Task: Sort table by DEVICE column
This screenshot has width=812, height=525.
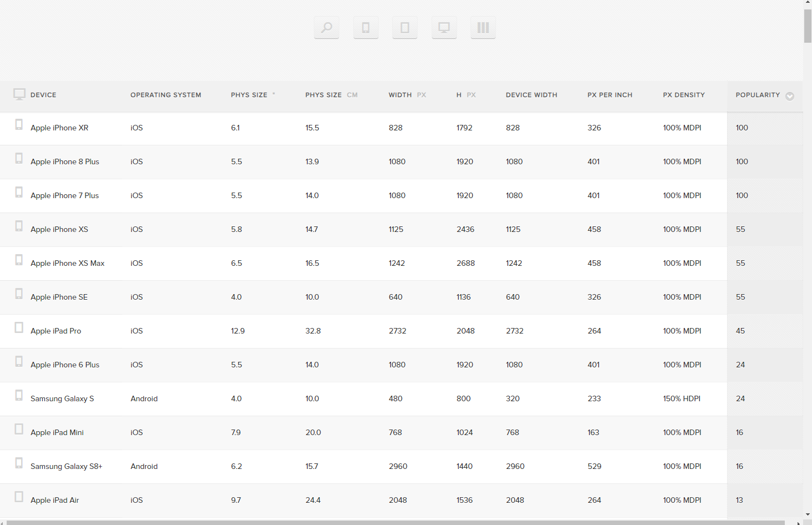Action: tap(43, 95)
